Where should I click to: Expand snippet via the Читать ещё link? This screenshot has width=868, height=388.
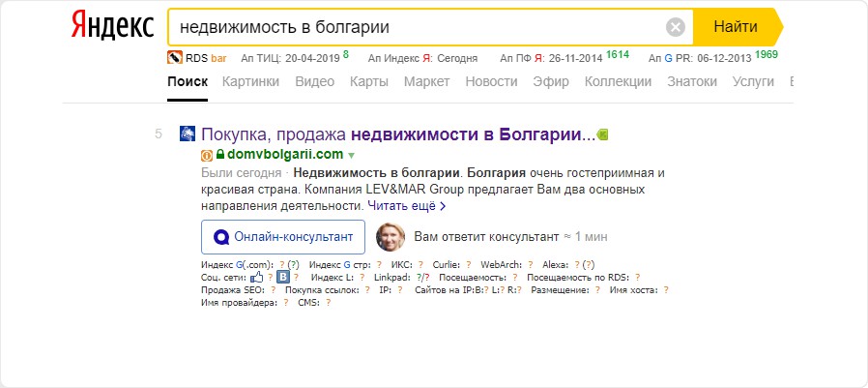pyautogui.click(x=407, y=206)
